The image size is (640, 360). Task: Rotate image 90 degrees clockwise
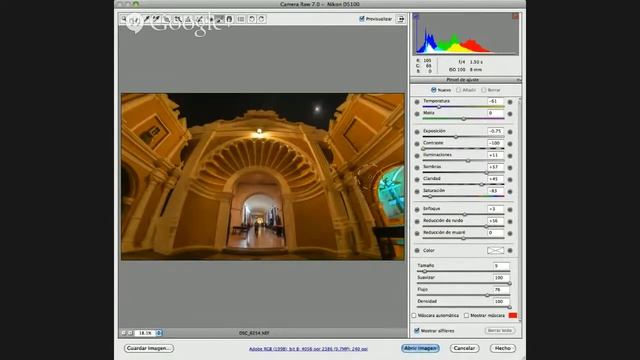pyautogui.click(x=262, y=19)
